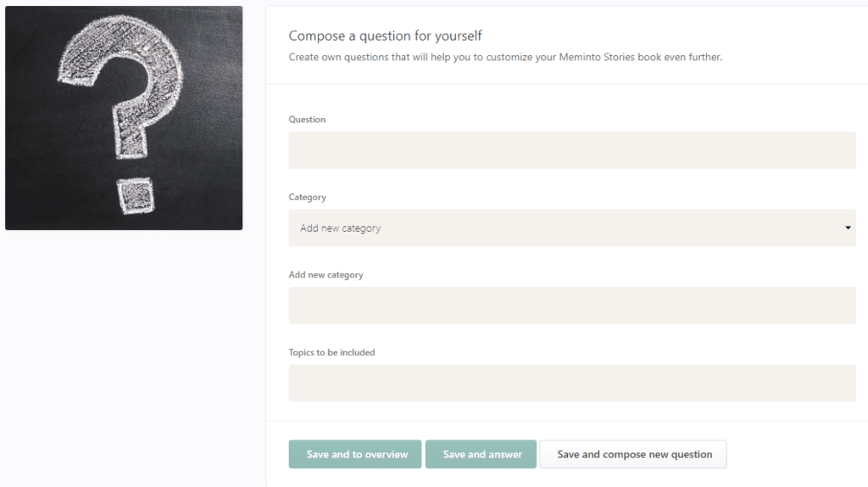Click the 'Topics to be included' label
Screen dimensions: 868x487
tap(331, 352)
